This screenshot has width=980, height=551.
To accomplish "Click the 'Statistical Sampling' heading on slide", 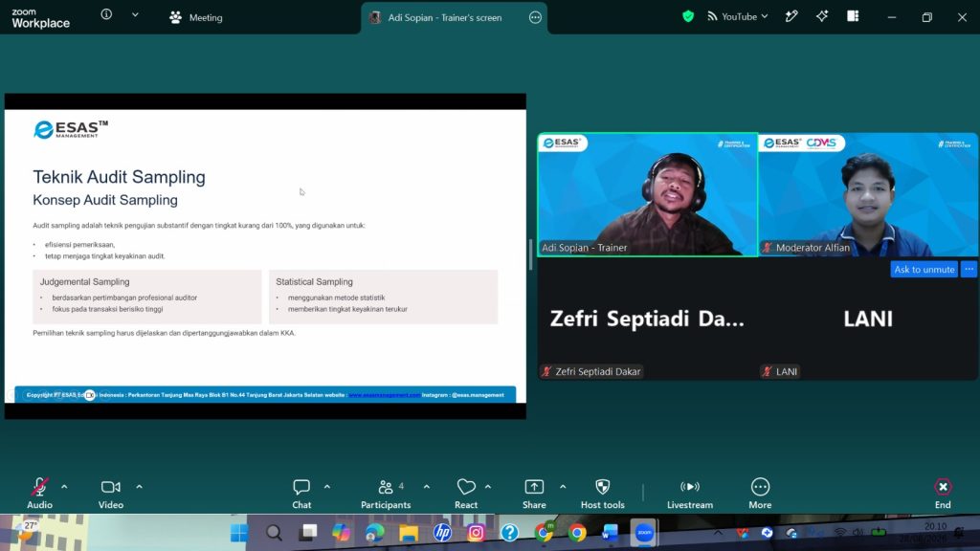I will click(314, 282).
